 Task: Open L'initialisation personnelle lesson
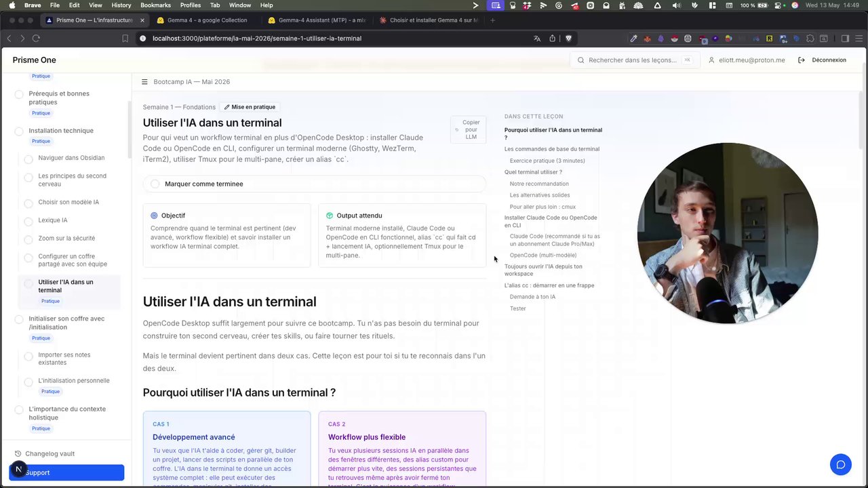(x=74, y=381)
